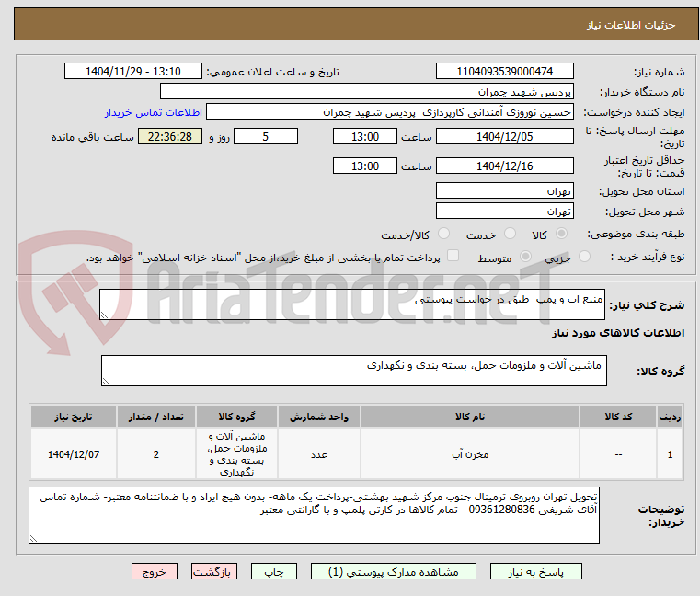Screen dimensions: 700x596
Task: Click the اطلاعات کالاهای مورد نیاز heading
Action: point(618,333)
